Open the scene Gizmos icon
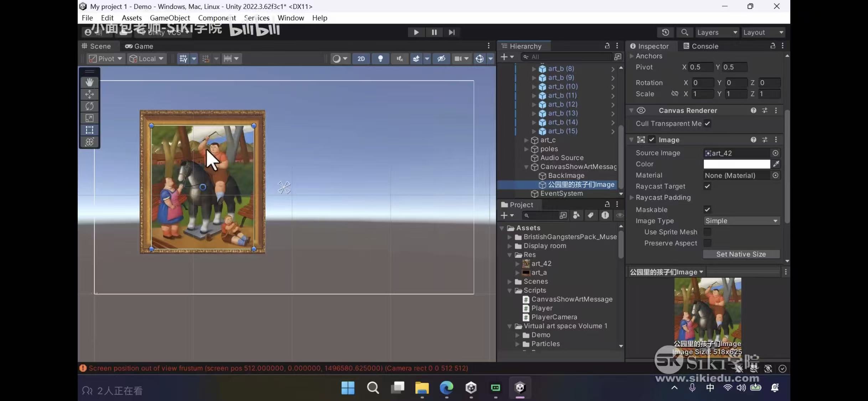868x401 pixels. click(x=480, y=58)
